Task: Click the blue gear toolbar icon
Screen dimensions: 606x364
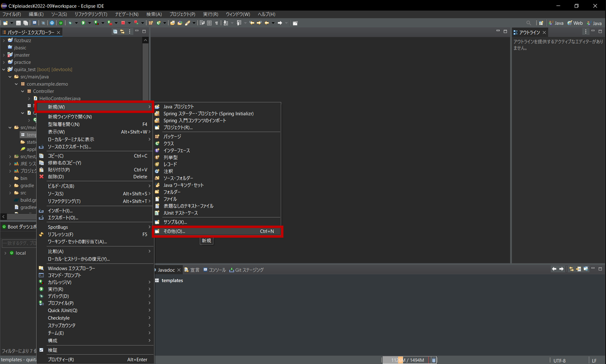Action: tap(52, 23)
